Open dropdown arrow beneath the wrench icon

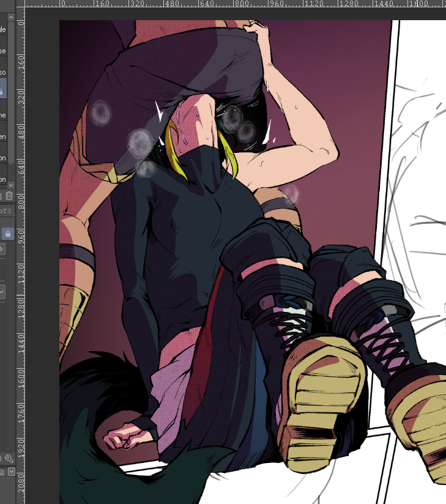pyautogui.click(x=11, y=472)
